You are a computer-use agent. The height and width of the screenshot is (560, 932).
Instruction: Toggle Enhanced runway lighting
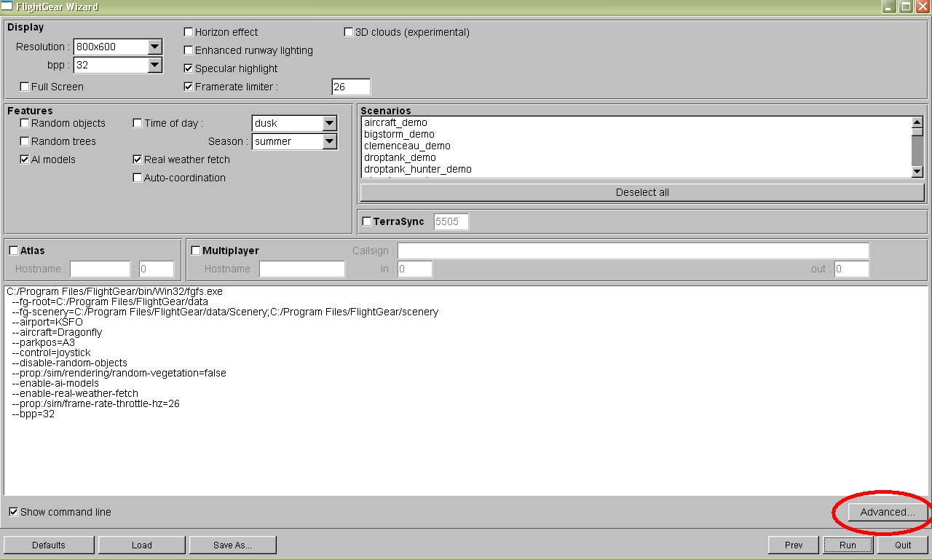pos(189,50)
